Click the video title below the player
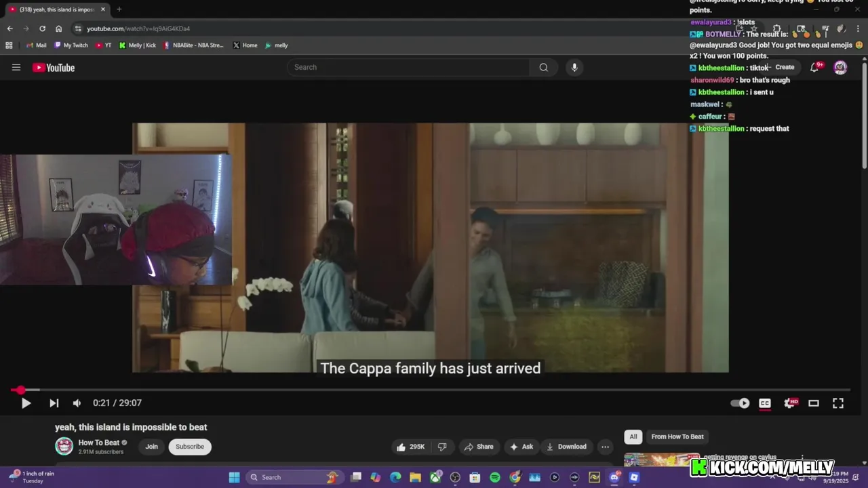Viewport: 868px width, 488px height. coord(131,427)
